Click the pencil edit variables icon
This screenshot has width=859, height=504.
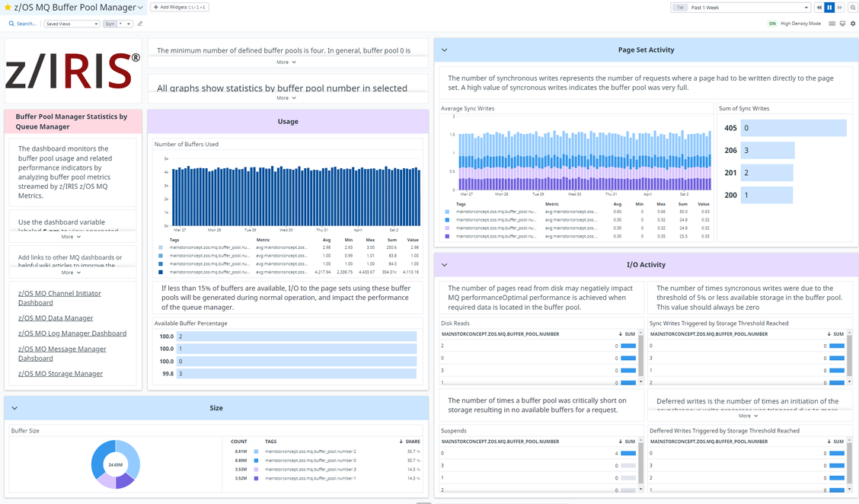tap(140, 24)
